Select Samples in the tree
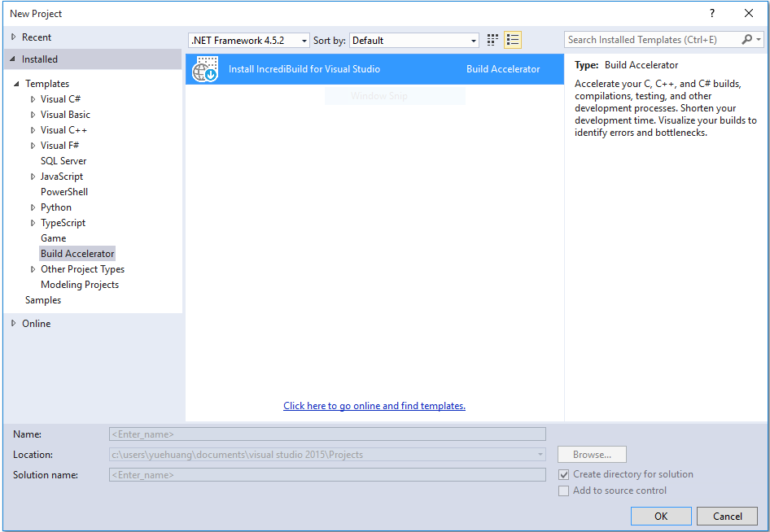770x532 pixels. (x=43, y=300)
